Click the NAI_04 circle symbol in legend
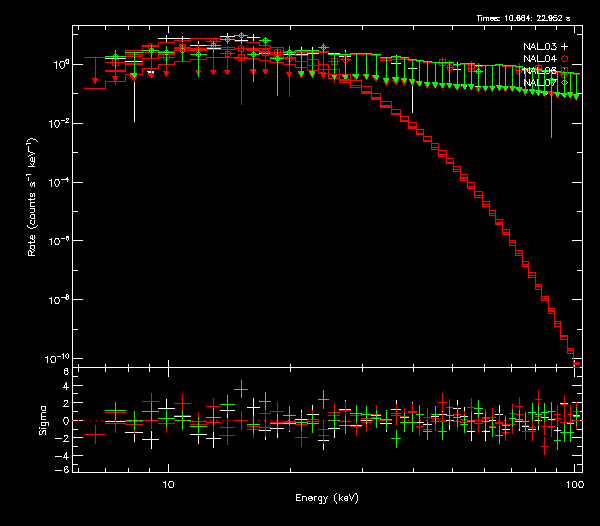 (x=564, y=59)
